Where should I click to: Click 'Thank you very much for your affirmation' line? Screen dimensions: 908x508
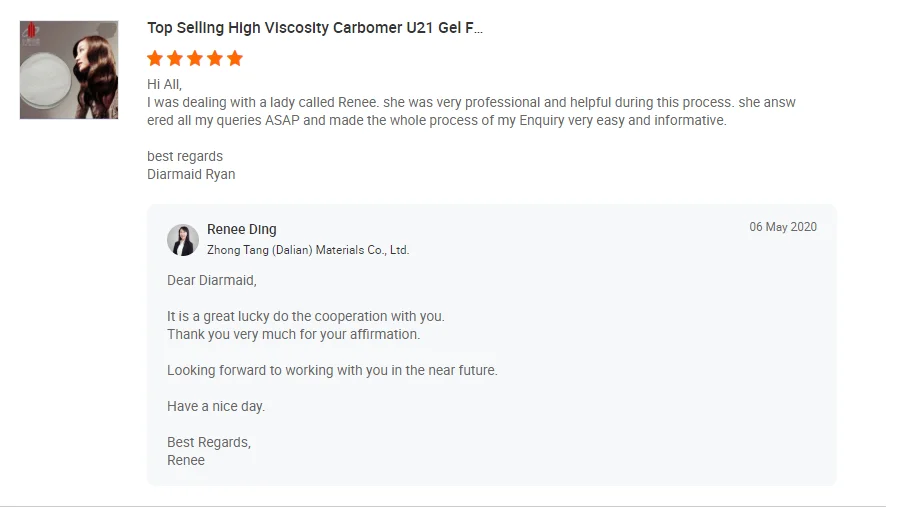[x=293, y=334]
